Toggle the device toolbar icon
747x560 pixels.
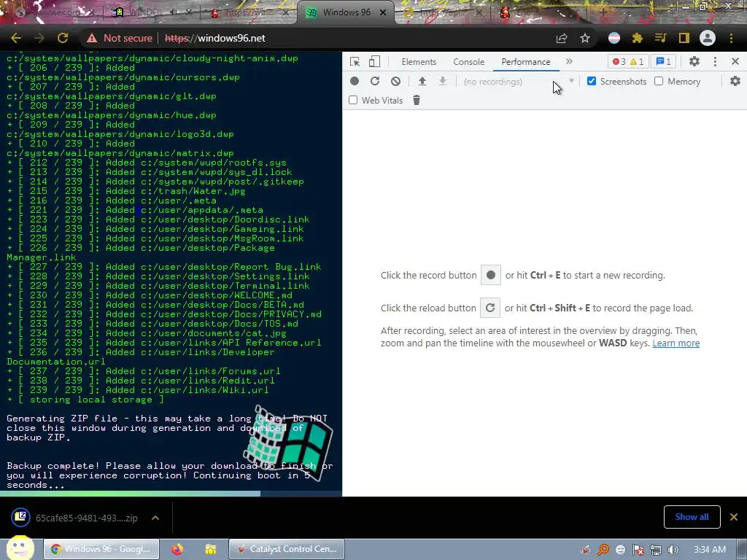pos(374,62)
